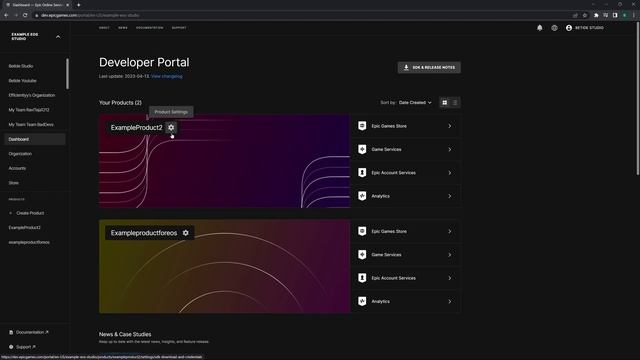640x360 pixels.
Task: Click the Exampleproductforeos banner thumbnail
Action: [224, 267]
